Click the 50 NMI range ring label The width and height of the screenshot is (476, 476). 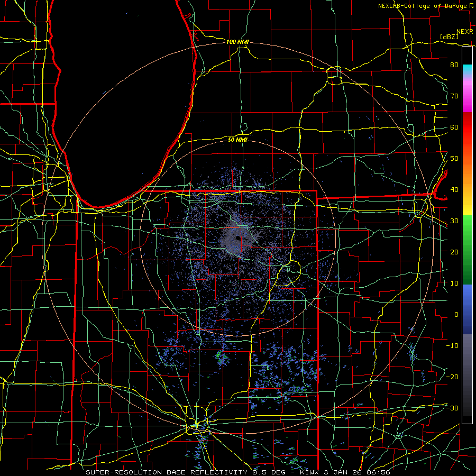click(237, 140)
